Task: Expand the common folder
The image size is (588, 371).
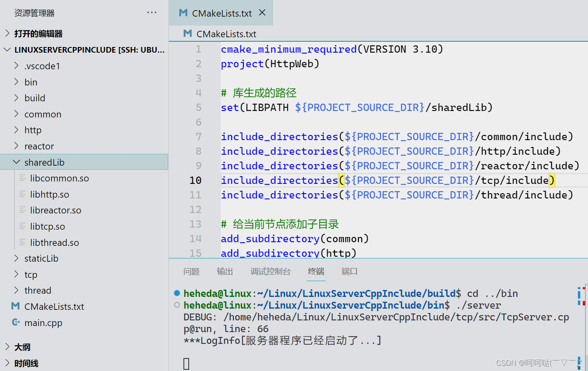Action: click(x=17, y=114)
